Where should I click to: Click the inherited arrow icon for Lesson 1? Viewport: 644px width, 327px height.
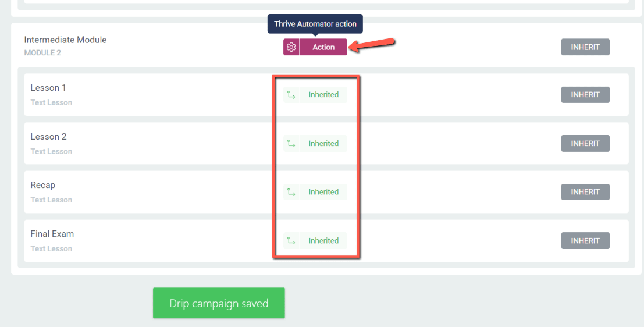pyautogui.click(x=291, y=94)
